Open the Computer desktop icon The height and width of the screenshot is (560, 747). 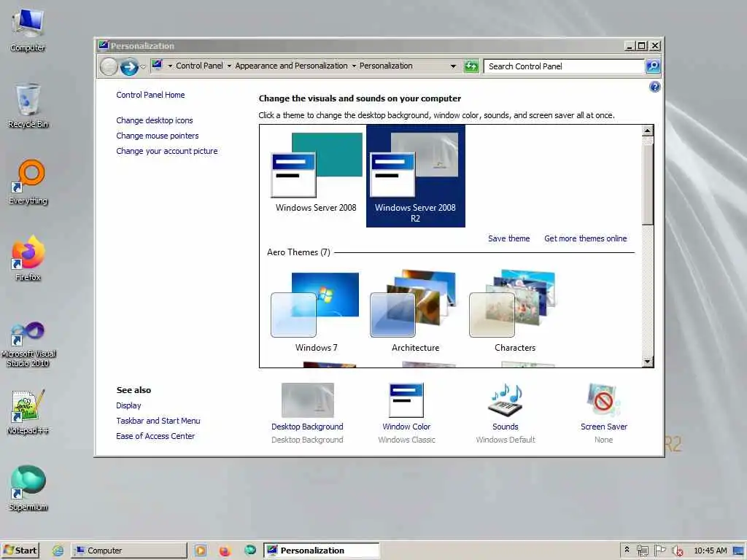point(28,29)
